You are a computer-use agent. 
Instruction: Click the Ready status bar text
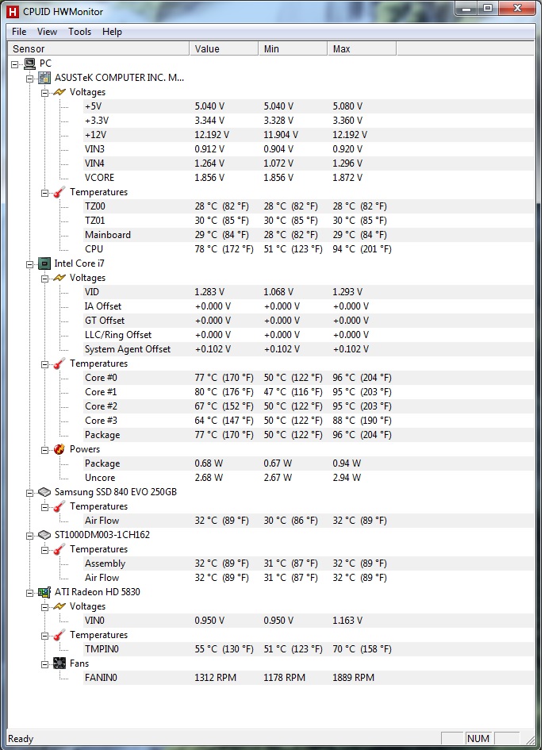click(x=21, y=739)
